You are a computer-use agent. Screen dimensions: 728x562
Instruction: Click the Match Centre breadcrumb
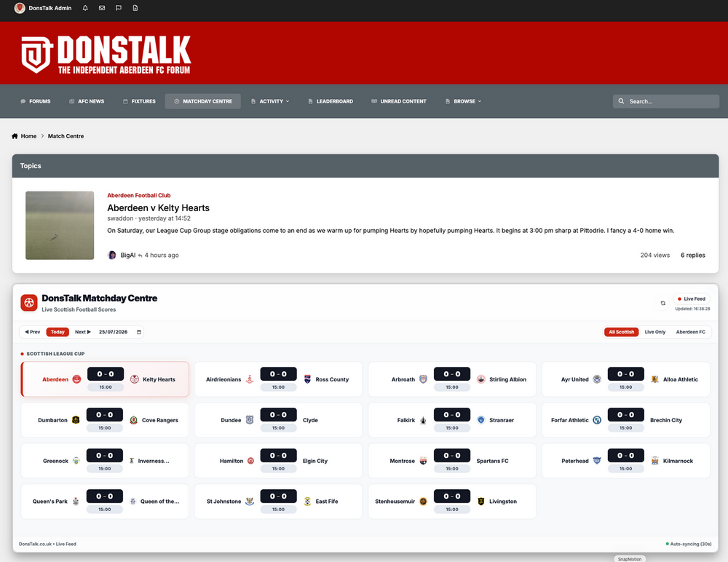tap(66, 136)
